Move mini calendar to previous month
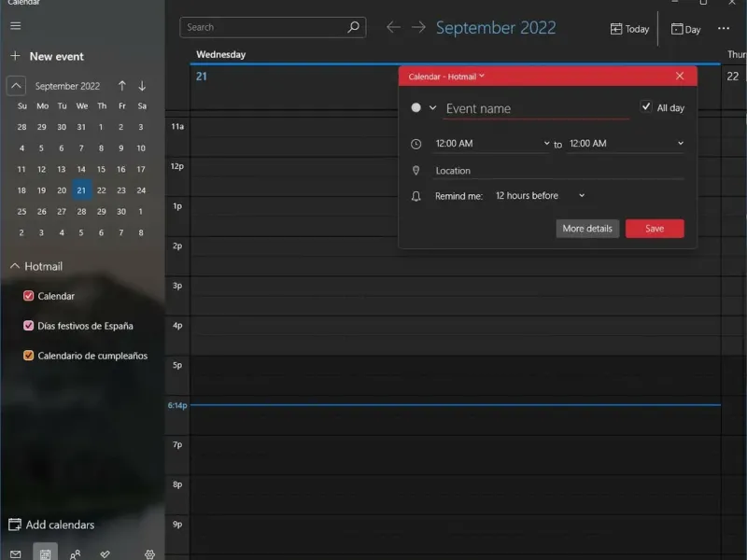 pos(122,86)
